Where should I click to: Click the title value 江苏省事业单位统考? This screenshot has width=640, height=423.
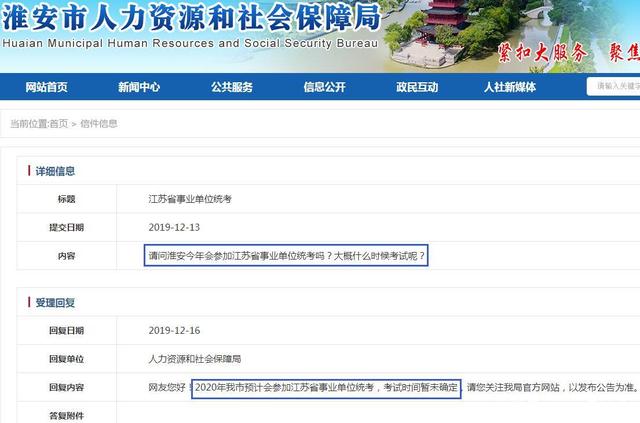click(190, 199)
